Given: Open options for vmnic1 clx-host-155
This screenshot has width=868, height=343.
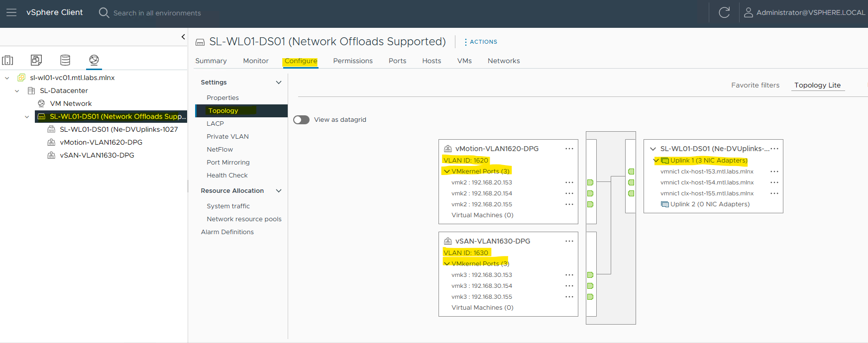Looking at the screenshot, I should coord(774,193).
